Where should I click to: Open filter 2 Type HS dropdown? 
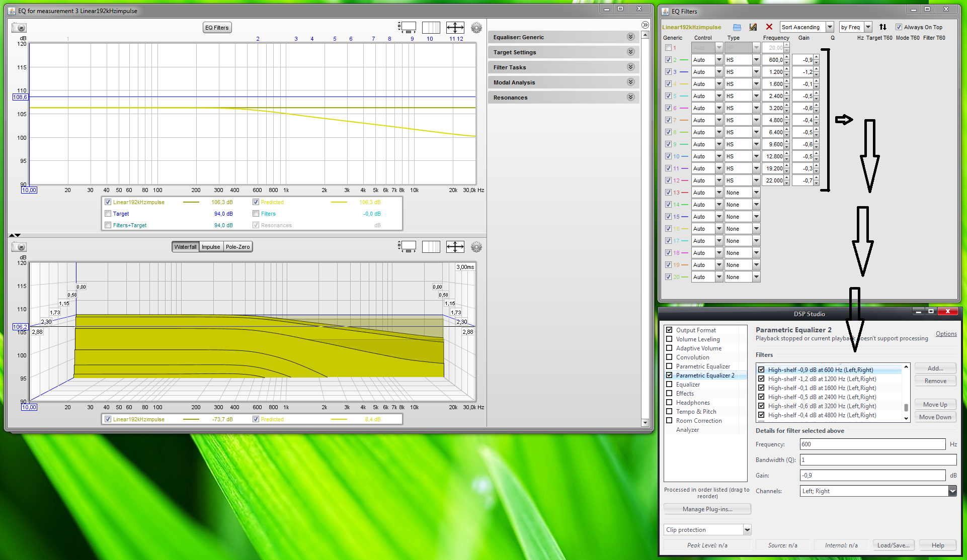pyautogui.click(x=756, y=60)
